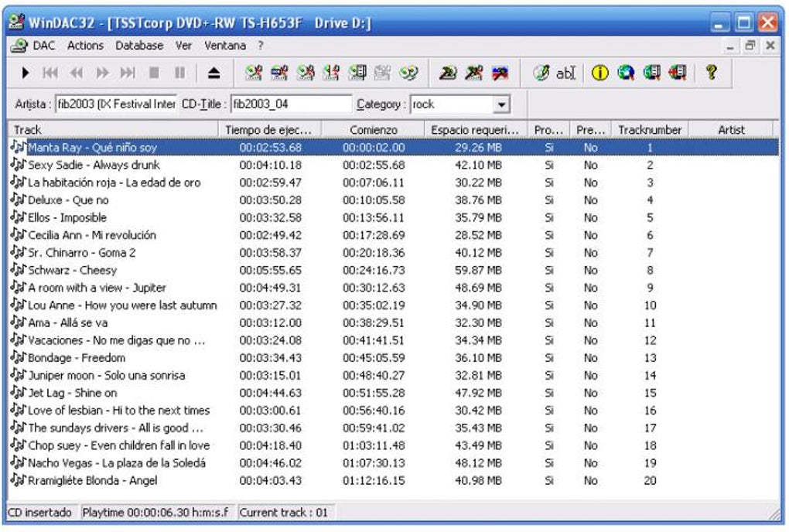Open the Database menu
The height and width of the screenshot is (532, 789).
139,46
